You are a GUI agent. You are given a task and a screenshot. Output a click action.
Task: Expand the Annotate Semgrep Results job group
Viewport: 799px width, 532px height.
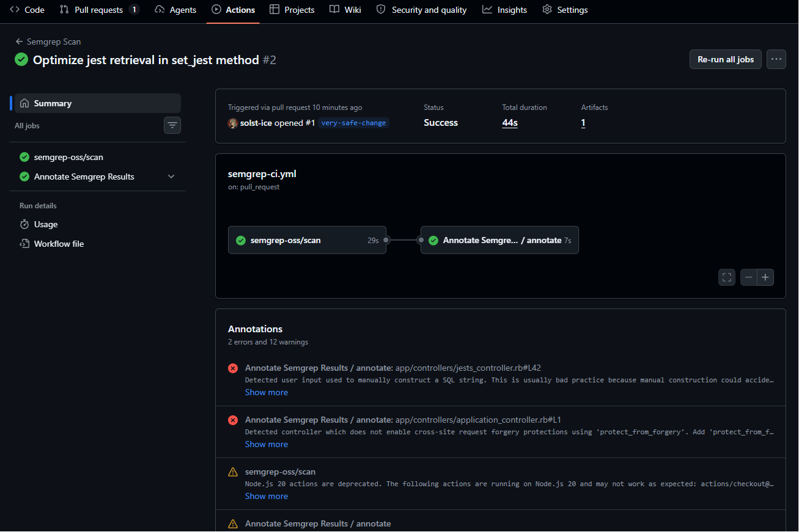171,177
